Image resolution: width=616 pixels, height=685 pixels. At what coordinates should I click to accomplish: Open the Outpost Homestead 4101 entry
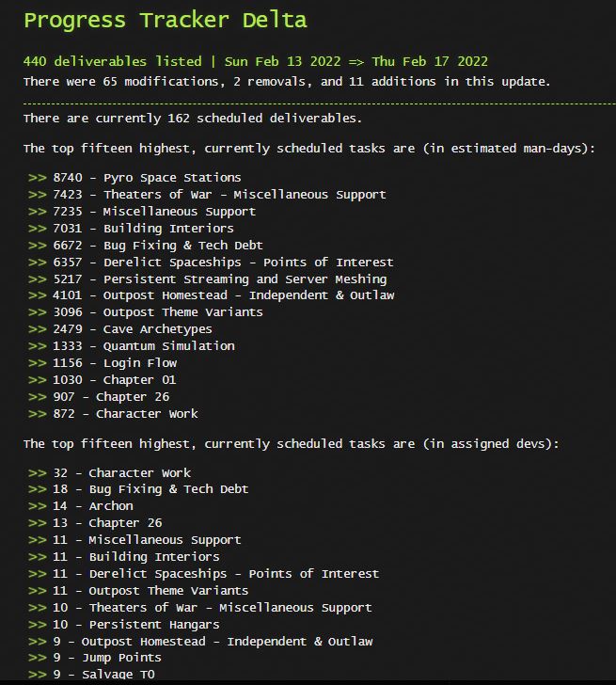(x=212, y=295)
